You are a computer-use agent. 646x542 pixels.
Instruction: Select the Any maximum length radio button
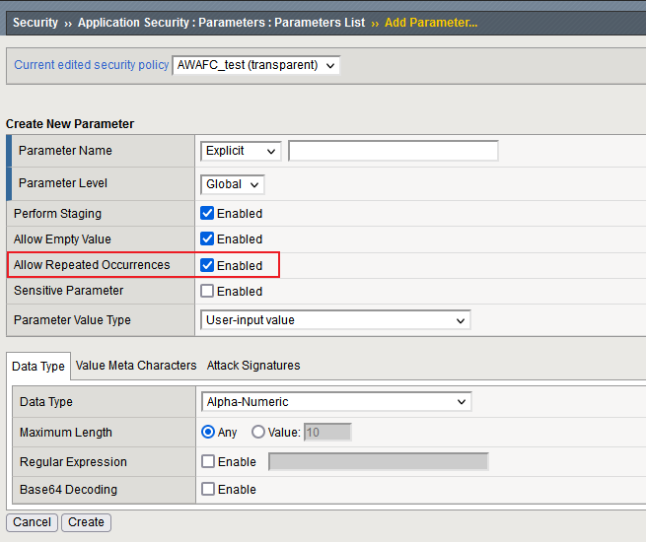point(208,432)
